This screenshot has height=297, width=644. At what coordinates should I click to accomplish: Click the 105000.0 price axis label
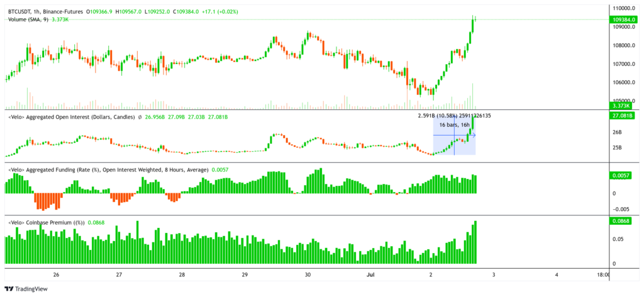623,101
